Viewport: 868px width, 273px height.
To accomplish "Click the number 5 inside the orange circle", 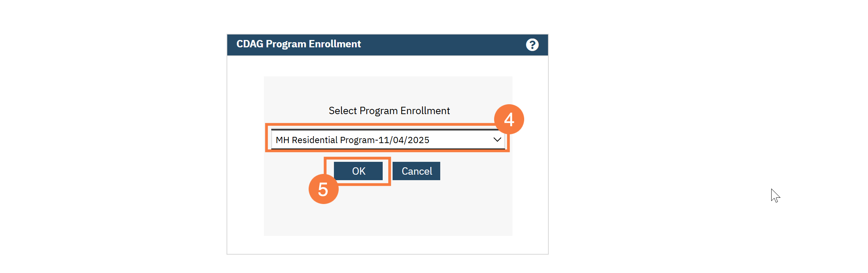I will (x=323, y=190).
